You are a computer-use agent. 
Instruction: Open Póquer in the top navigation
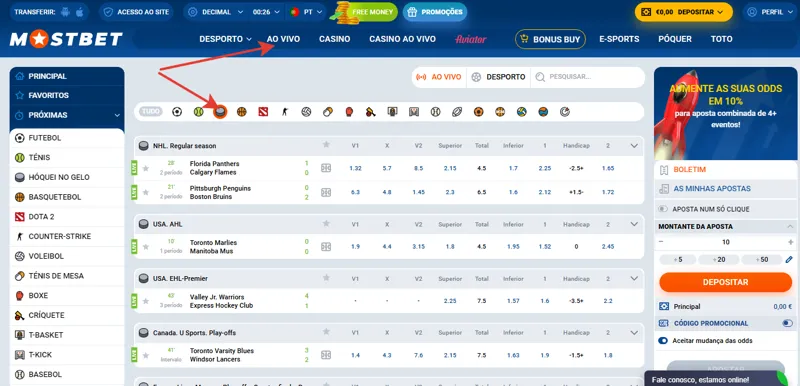[675, 39]
